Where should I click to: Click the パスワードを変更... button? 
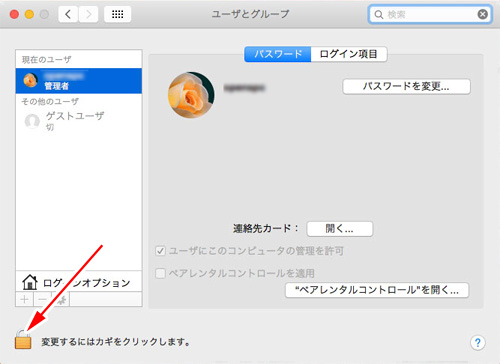pyautogui.click(x=406, y=87)
